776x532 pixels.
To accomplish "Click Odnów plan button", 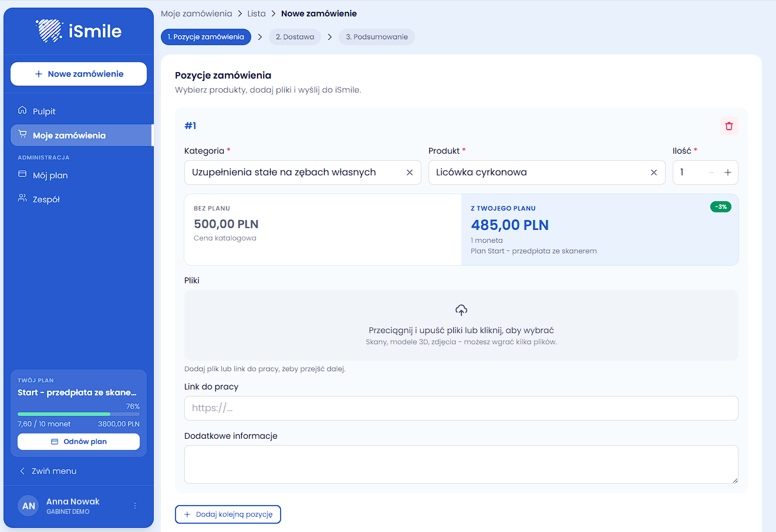I will click(x=79, y=442).
